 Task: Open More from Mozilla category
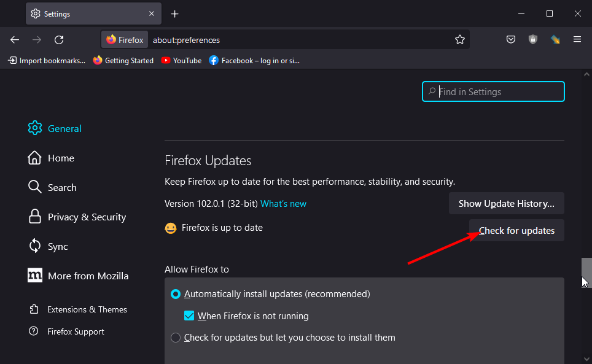[x=78, y=276]
